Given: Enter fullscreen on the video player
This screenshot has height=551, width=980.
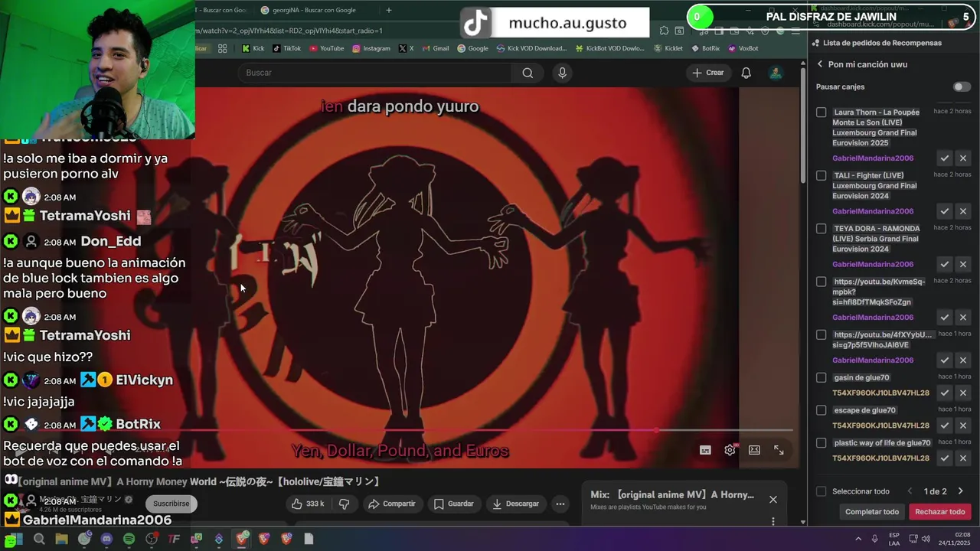Looking at the screenshot, I should [x=779, y=450].
